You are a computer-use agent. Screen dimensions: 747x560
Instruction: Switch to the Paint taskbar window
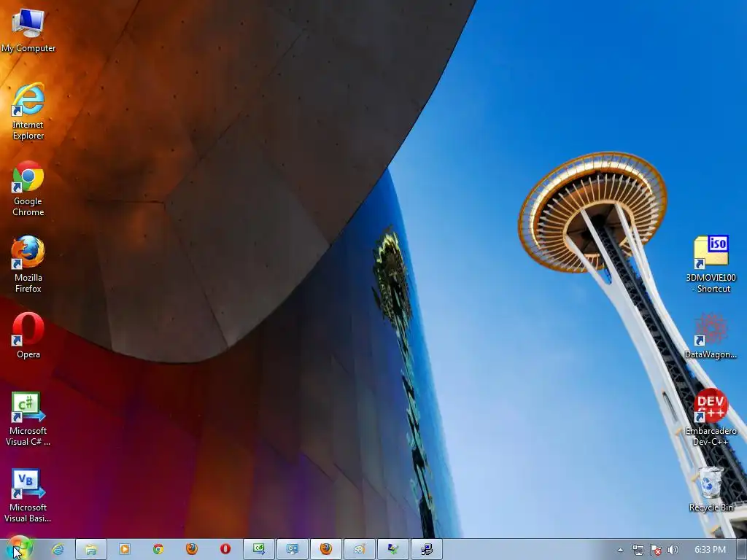[359, 549]
